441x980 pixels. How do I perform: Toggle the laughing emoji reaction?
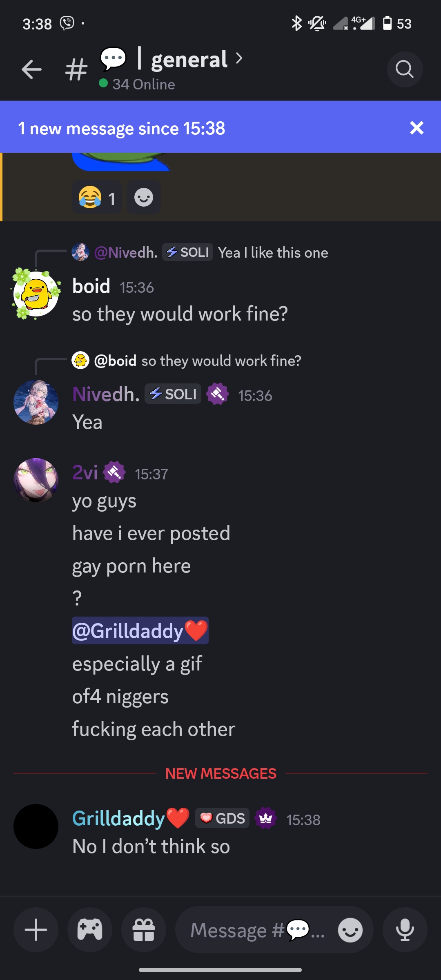(97, 198)
